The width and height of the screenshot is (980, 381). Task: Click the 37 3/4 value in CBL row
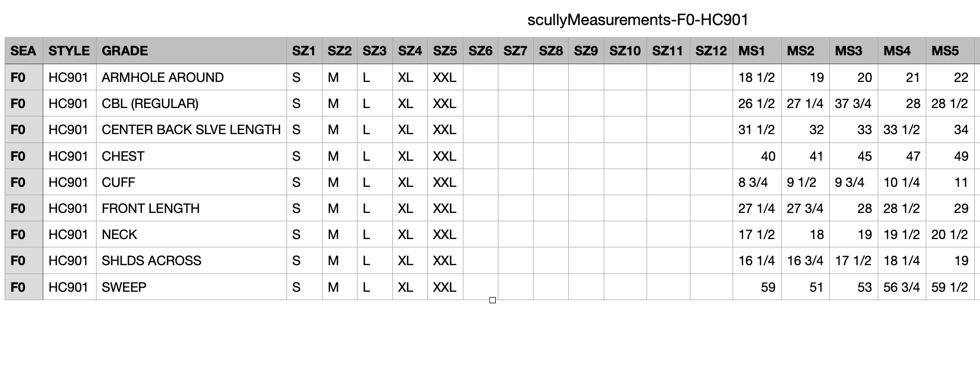[853, 103]
